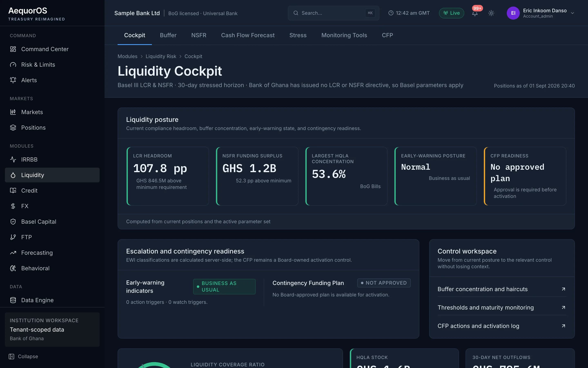Switch to the Cockpit tab

(135, 35)
